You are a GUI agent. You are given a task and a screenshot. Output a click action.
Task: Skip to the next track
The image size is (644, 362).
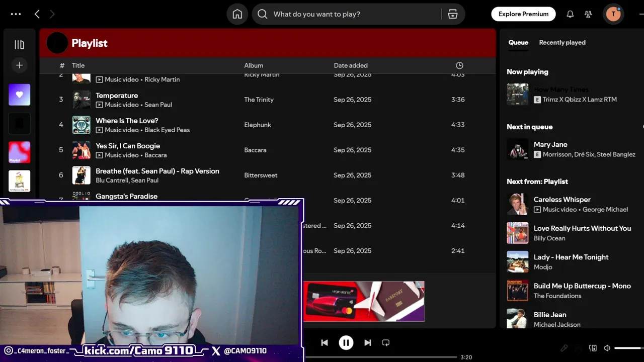click(x=368, y=342)
